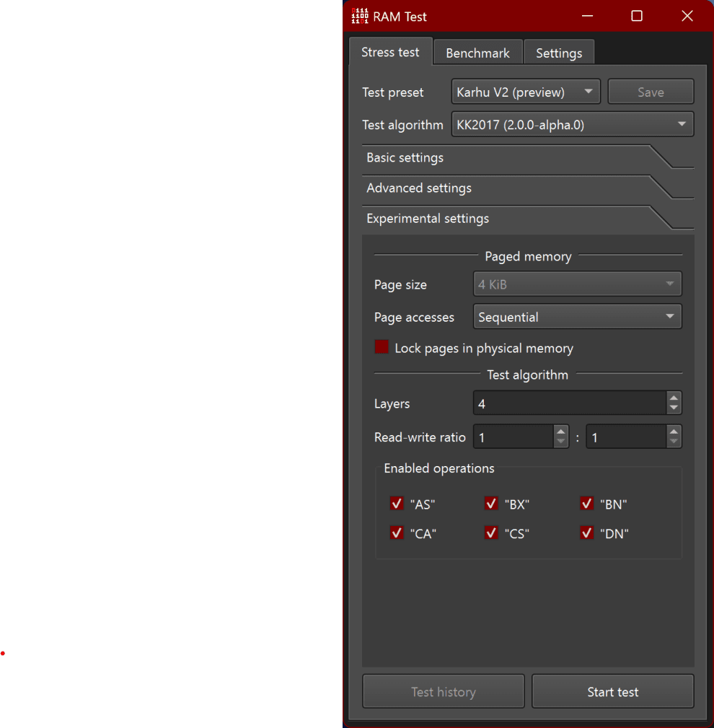The image size is (714, 728).
Task: Uncheck the "BX" operation checkbox
Action: point(491,504)
